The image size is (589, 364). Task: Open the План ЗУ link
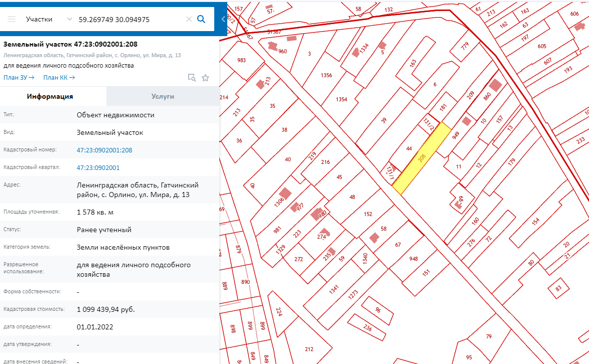click(19, 78)
